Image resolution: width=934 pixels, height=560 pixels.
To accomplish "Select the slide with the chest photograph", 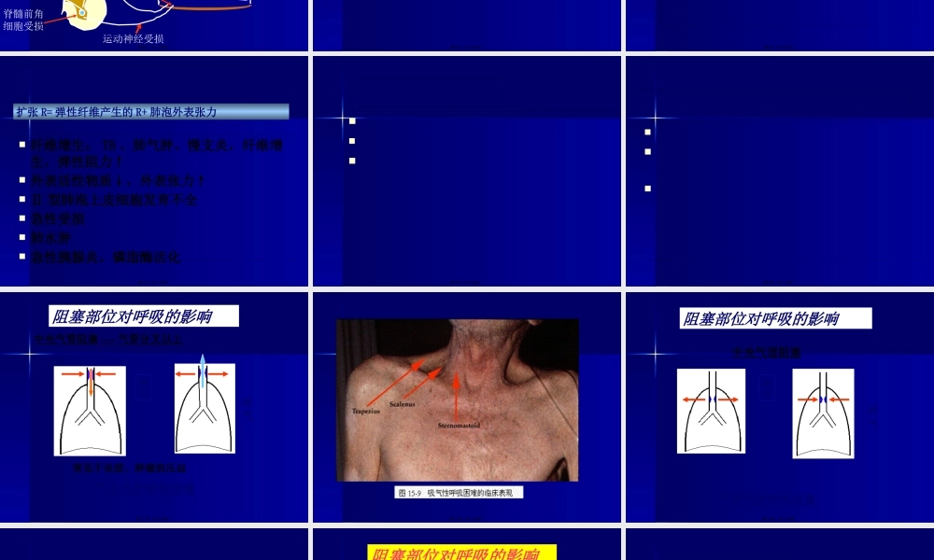I will click(x=467, y=407).
